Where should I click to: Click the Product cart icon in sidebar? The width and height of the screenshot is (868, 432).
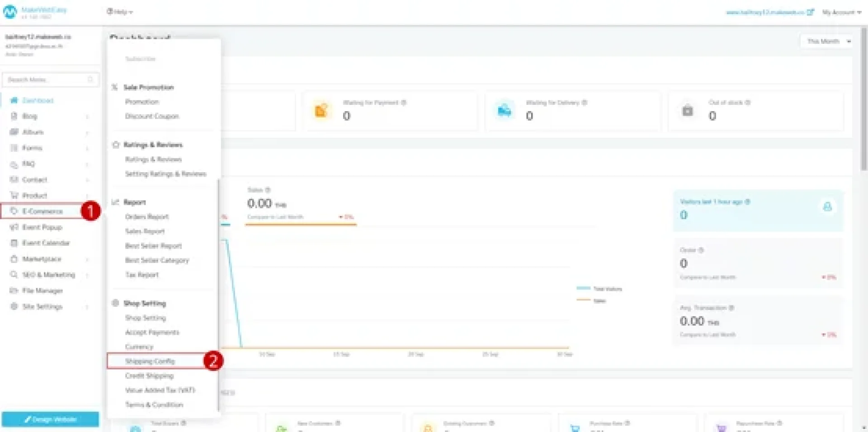(14, 196)
